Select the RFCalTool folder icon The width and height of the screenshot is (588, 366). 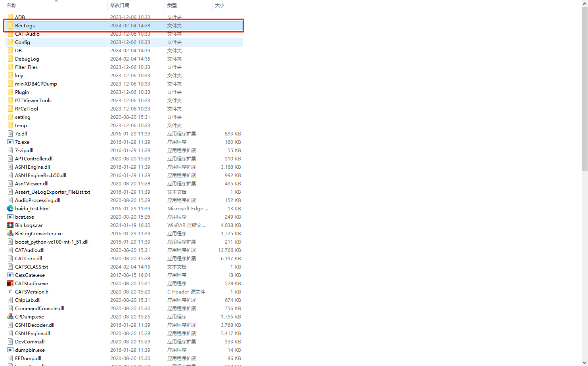[10, 109]
